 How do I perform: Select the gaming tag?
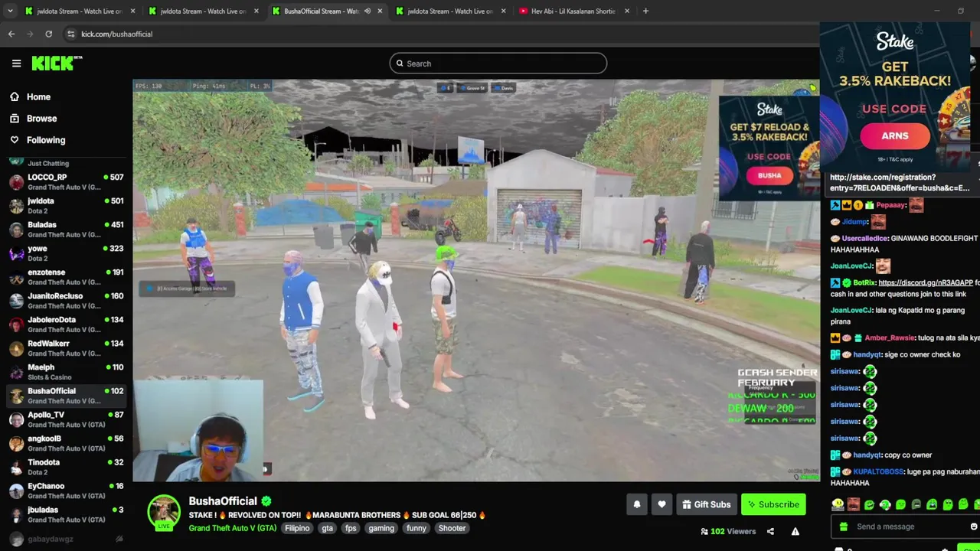click(381, 528)
